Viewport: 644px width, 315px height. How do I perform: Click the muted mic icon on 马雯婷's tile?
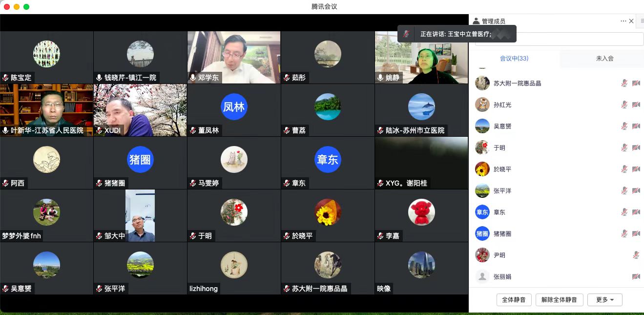[x=193, y=183]
